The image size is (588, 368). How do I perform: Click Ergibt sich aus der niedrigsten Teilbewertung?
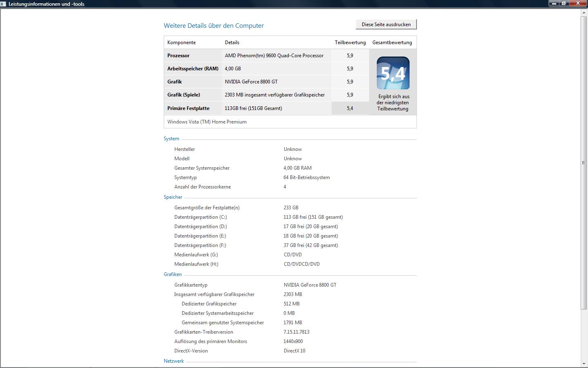pos(393,103)
